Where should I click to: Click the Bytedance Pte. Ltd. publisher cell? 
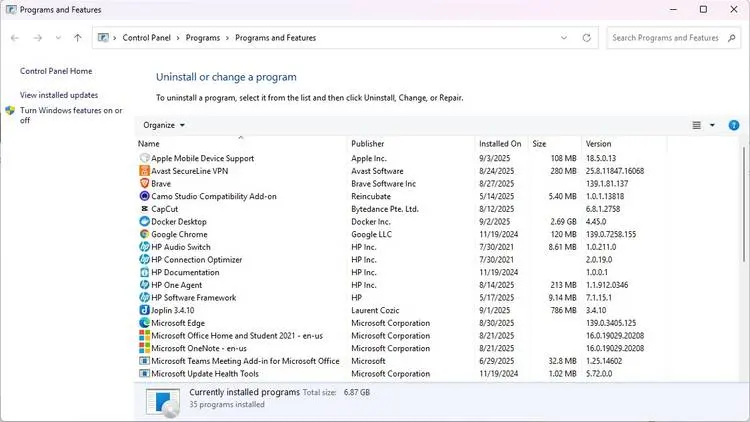(x=385, y=209)
